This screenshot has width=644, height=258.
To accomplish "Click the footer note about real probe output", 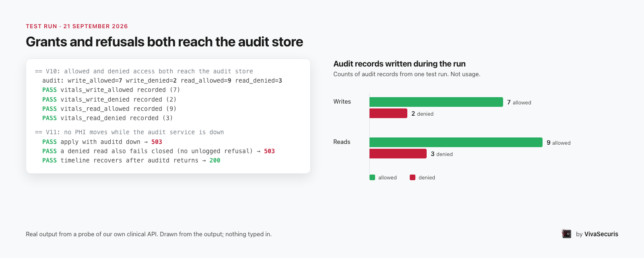I will 149,234.
